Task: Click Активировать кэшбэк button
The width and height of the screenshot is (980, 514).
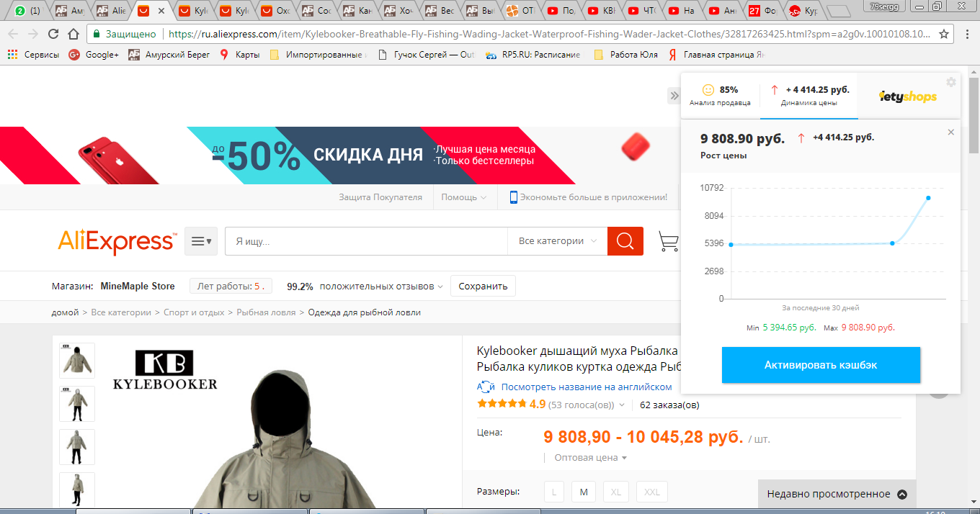Action: tap(821, 365)
